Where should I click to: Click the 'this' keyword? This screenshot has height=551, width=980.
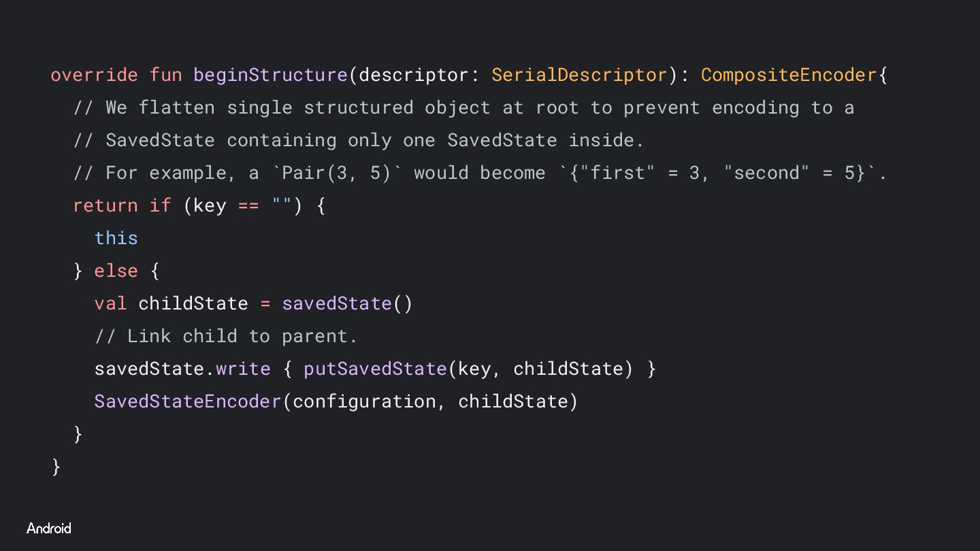pyautogui.click(x=116, y=238)
